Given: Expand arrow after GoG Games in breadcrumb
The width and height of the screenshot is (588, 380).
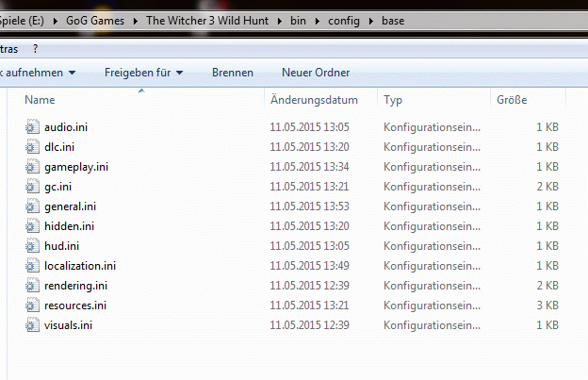Looking at the screenshot, I should tap(136, 21).
